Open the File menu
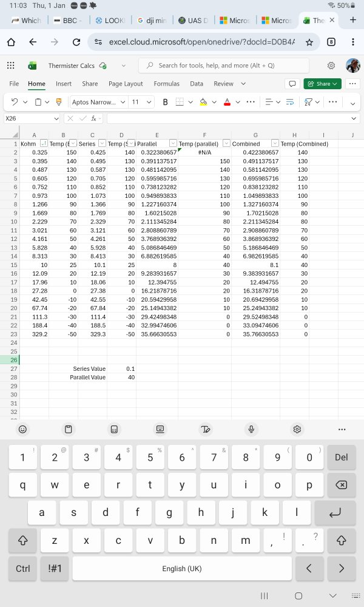 coord(14,84)
